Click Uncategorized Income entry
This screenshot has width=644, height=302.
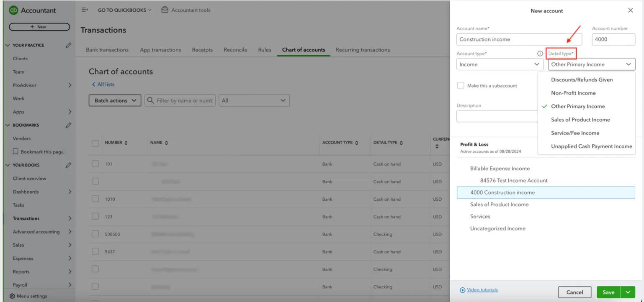(x=497, y=228)
